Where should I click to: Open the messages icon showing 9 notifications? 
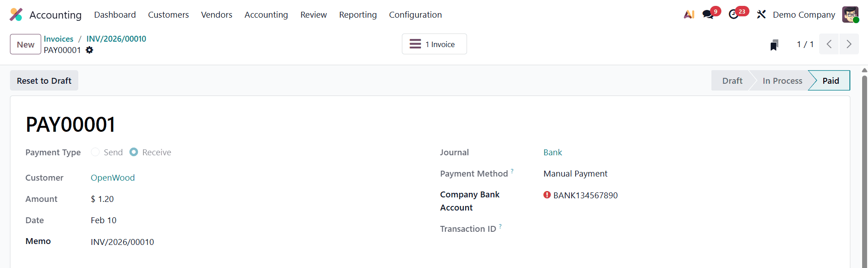click(708, 14)
